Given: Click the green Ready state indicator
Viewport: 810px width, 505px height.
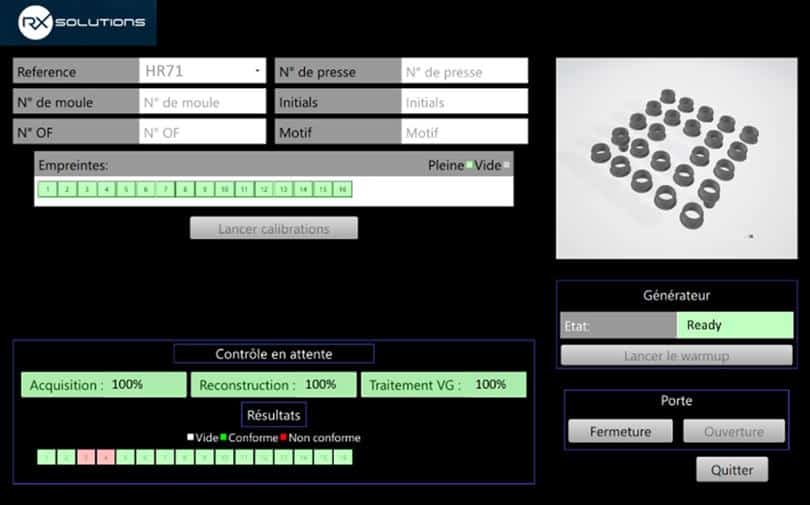Looking at the screenshot, I should click(735, 325).
